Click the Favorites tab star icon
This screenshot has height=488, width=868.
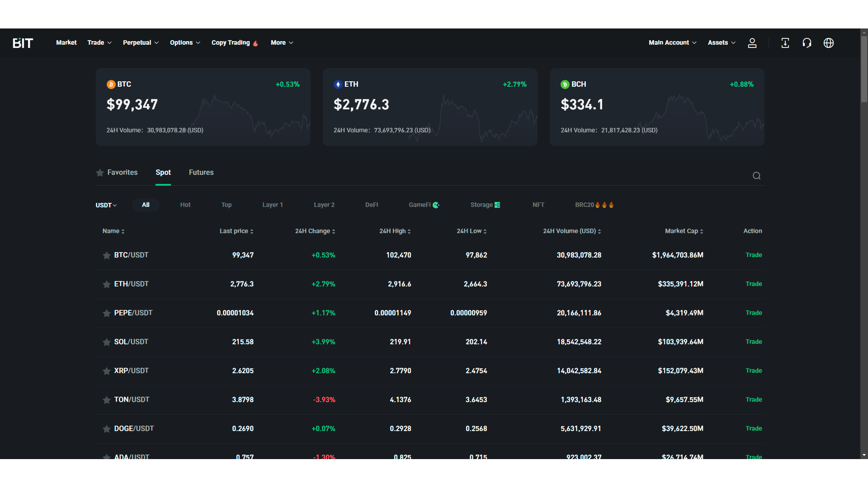(x=100, y=173)
